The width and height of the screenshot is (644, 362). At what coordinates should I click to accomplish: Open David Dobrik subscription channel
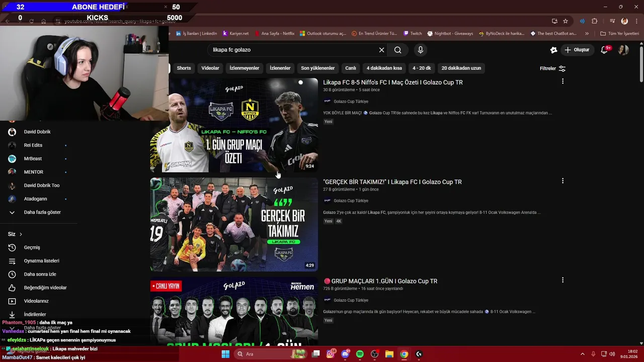(38, 132)
